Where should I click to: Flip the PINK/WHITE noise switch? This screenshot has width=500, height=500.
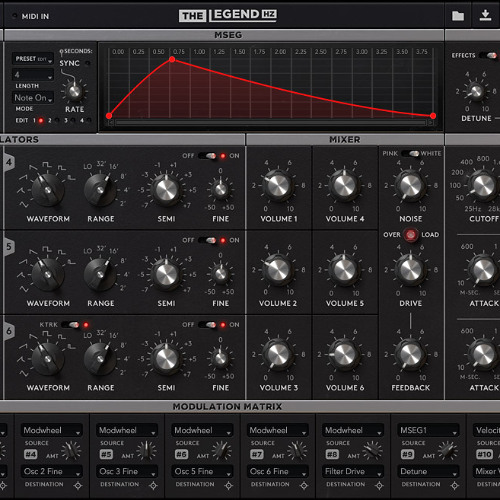click(410, 153)
